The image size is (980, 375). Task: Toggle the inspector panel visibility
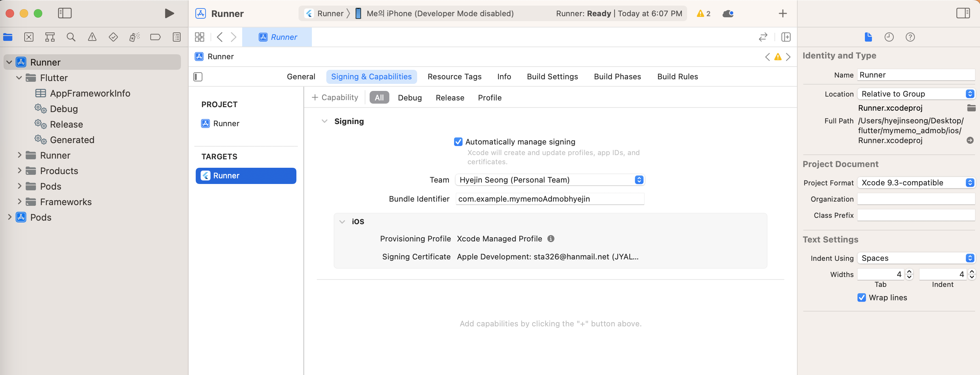[963, 13]
